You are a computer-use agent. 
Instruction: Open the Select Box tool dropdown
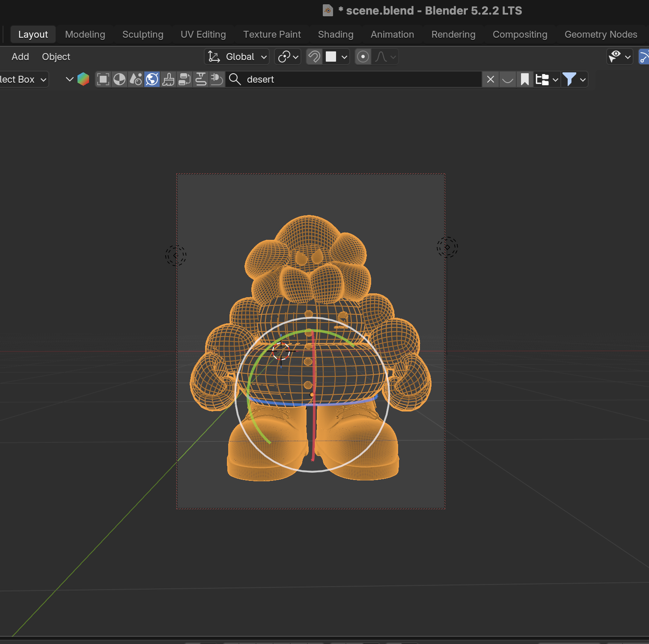pos(23,79)
